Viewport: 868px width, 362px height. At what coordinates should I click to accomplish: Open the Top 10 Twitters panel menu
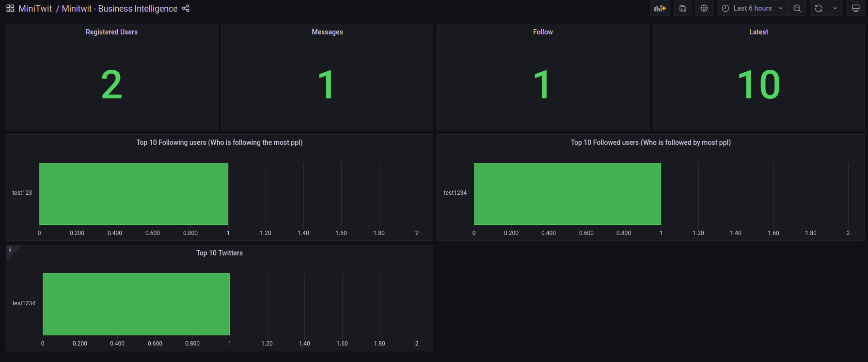220,253
